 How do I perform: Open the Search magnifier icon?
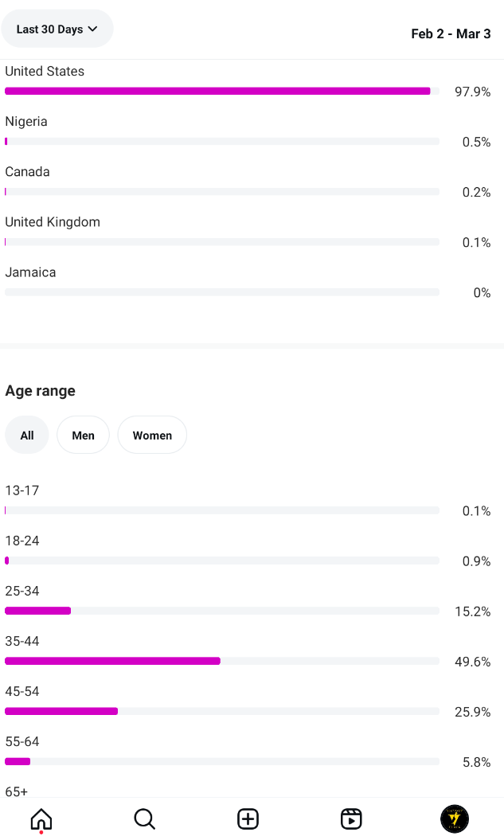pyautogui.click(x=145, y=819)
